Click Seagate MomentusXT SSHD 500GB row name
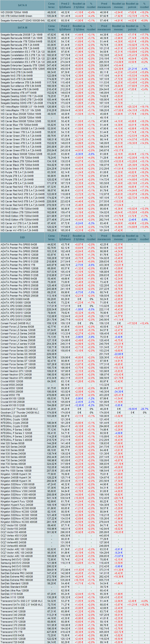 pos(22,21)
